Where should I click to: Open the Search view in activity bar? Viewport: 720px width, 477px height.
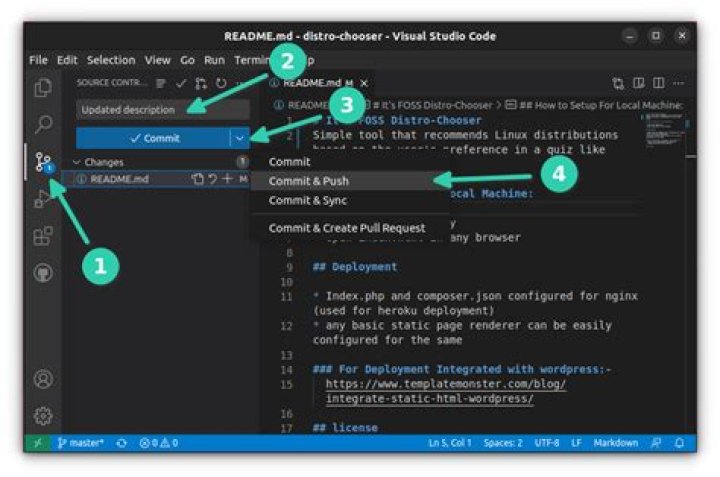(x=43, y=124)
